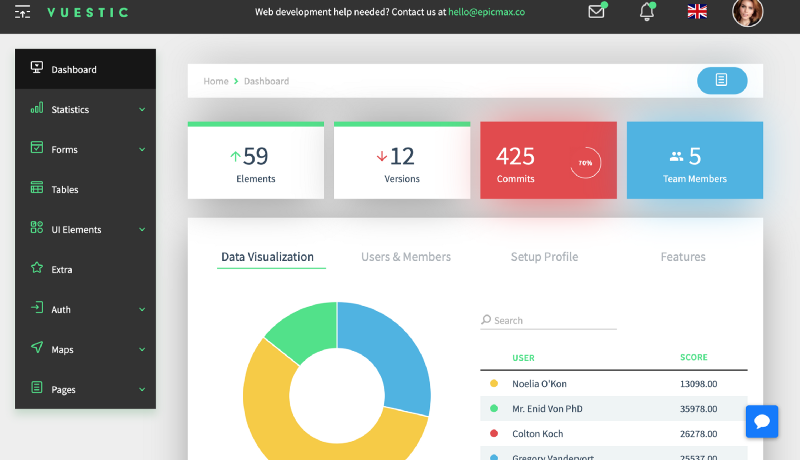Image resolution: width=800 pixels, height=460 pixels.
Task: Click the team members people icon
Action: point(677,157)
